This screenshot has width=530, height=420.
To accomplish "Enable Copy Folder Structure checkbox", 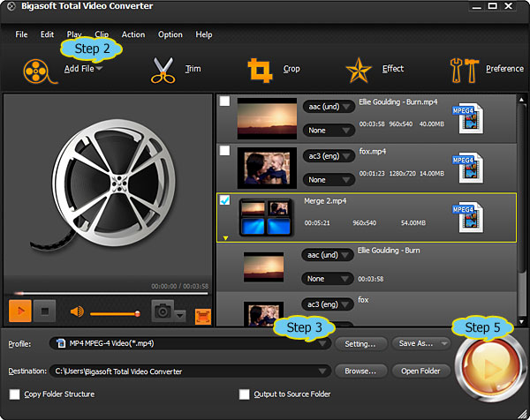I will (x=14, y=394).
